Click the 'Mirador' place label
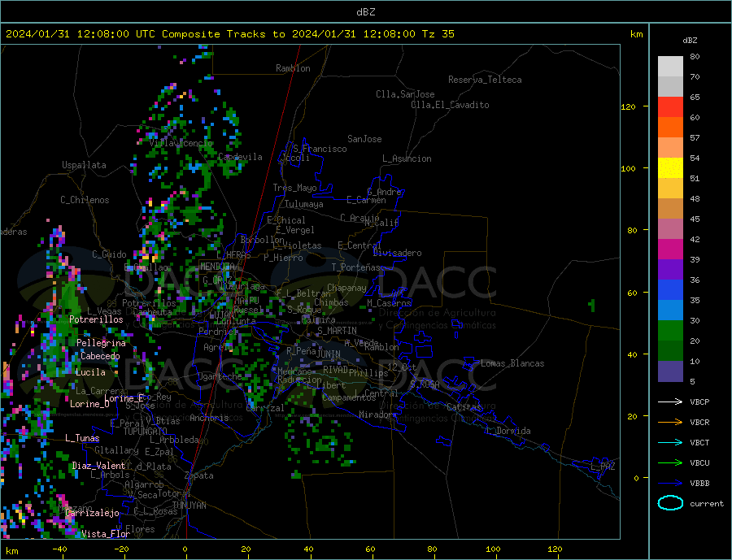 click(x=377, y=415)
